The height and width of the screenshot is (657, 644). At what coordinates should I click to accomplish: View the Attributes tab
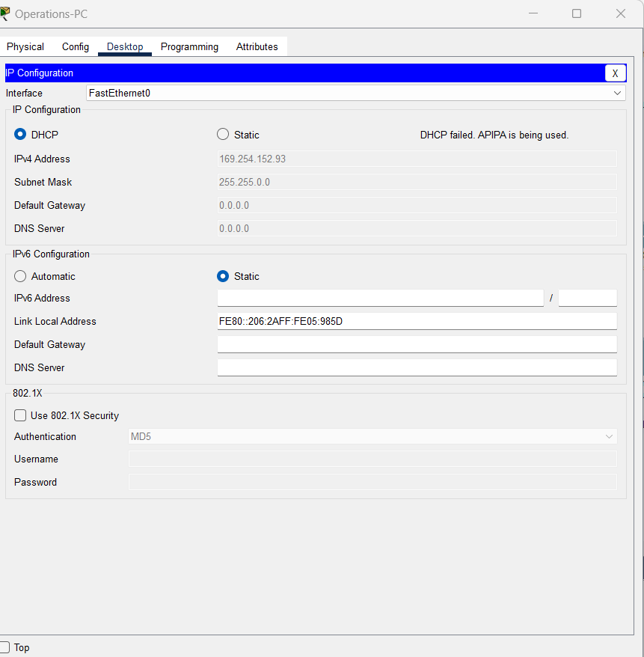click(x=257, y=46)
